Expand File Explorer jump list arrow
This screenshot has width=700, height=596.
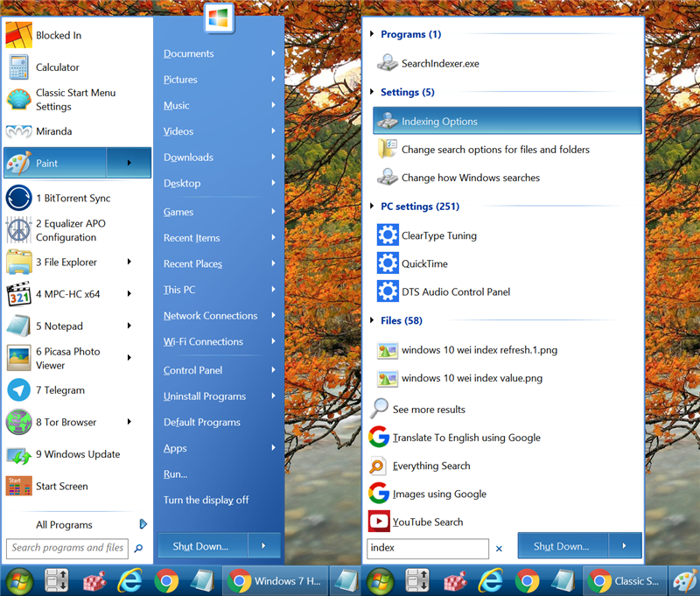(129, 262)
